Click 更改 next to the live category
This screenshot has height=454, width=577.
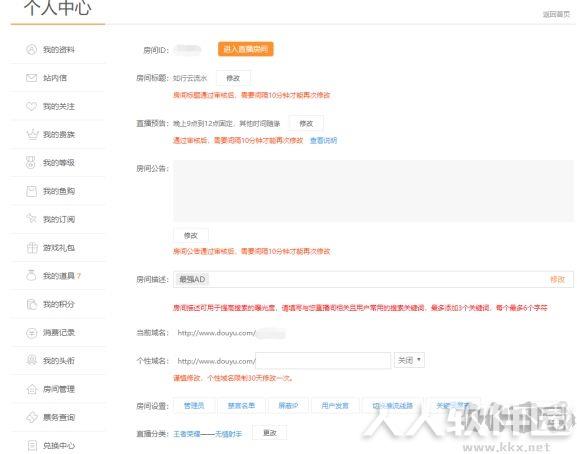click(269, 433)
